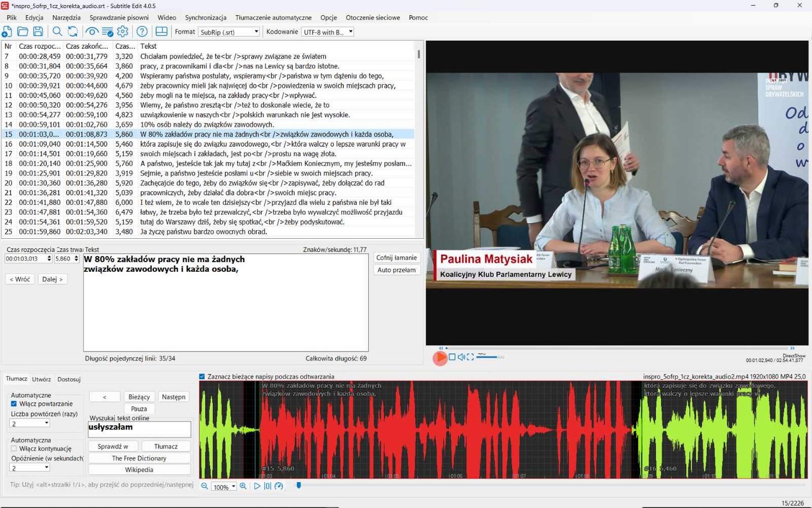Open the Find magnifier tool in toolbar
The height and width of the screenshot is (508, 812).
click(57, 31)
